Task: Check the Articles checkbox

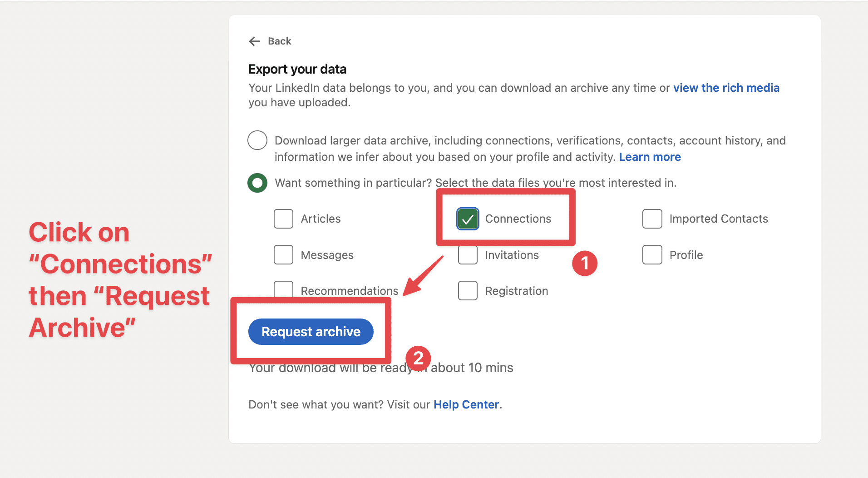Action: tap(283, 219)
